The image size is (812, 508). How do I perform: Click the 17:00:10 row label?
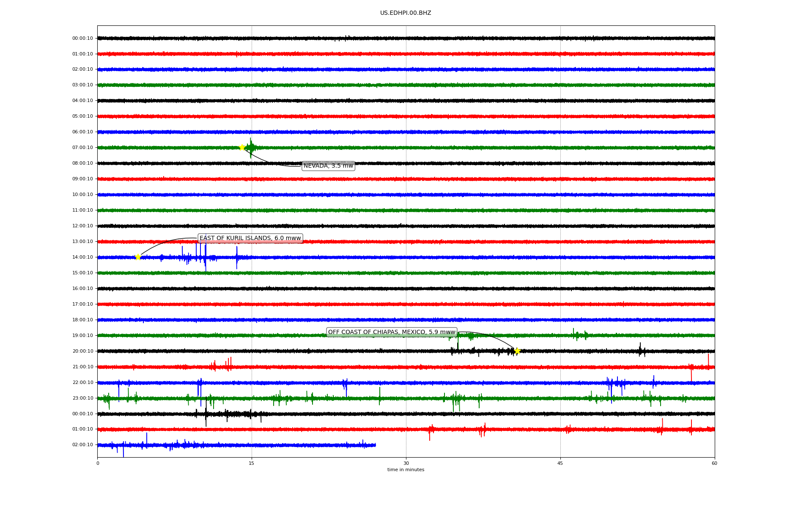[82, 304]
